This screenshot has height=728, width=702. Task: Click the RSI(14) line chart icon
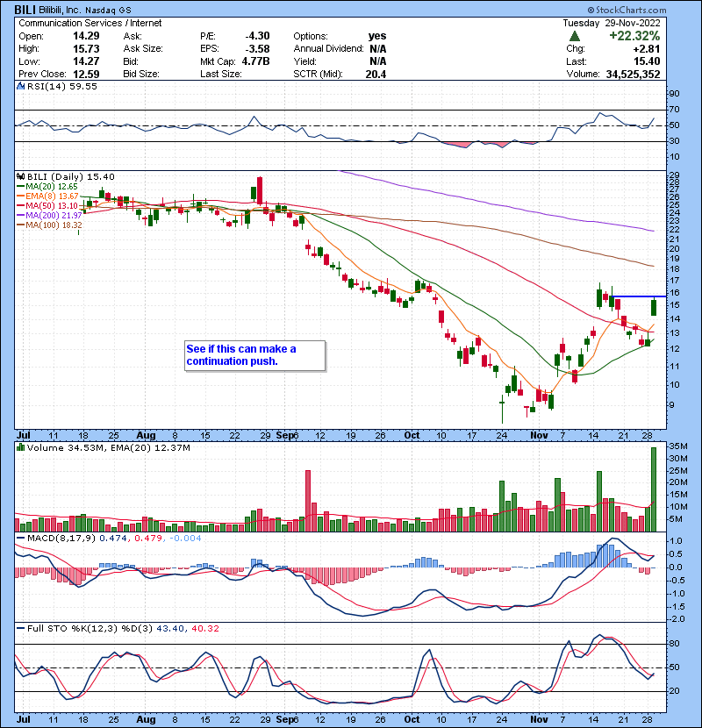pos(20,86)
